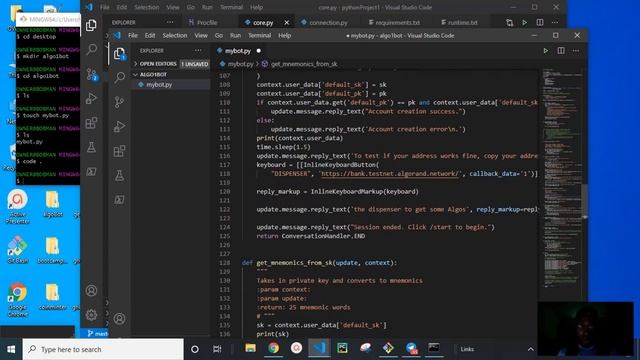Screen dimensions: 640x360
Task: Open Run and Debug icon in back pythonProject1 window
Action: coord(91,98)
